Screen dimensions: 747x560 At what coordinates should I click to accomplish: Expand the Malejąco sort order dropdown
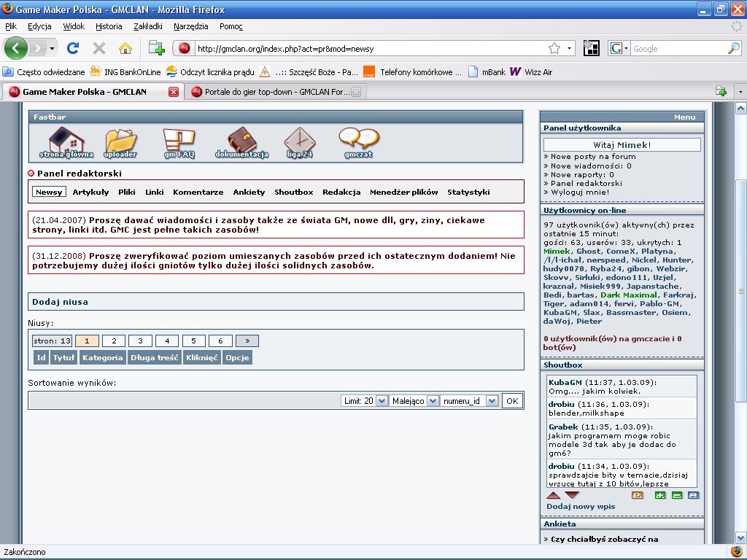414,401
